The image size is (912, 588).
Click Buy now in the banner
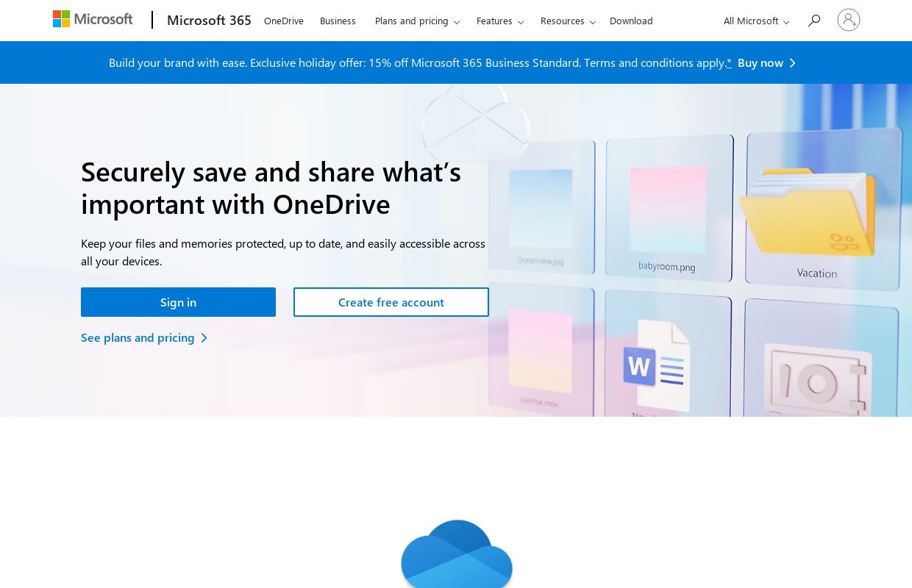click(766, 62)
